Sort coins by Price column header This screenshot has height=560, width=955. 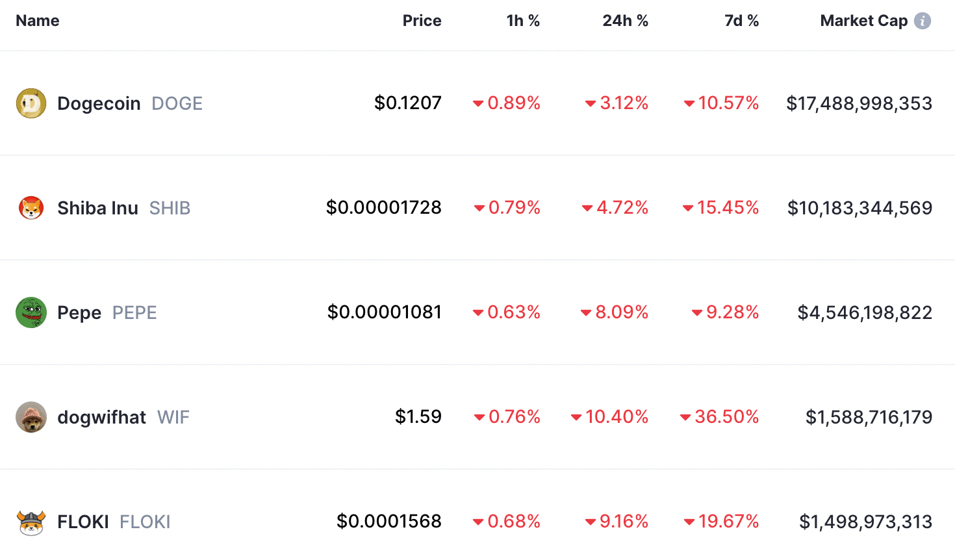click(x=422, y=21)
